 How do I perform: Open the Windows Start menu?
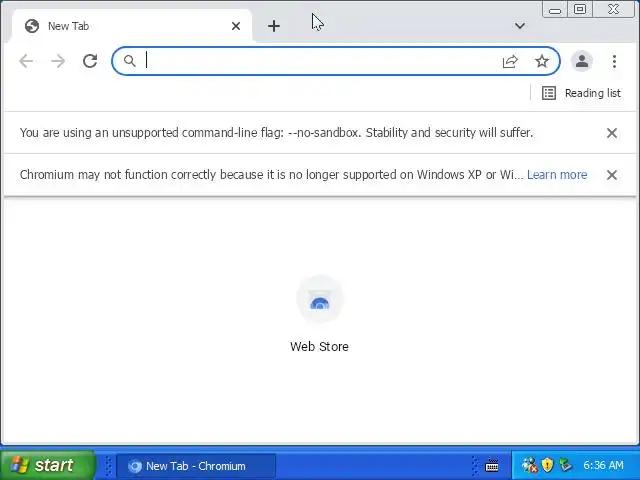[x=48, y=465]
